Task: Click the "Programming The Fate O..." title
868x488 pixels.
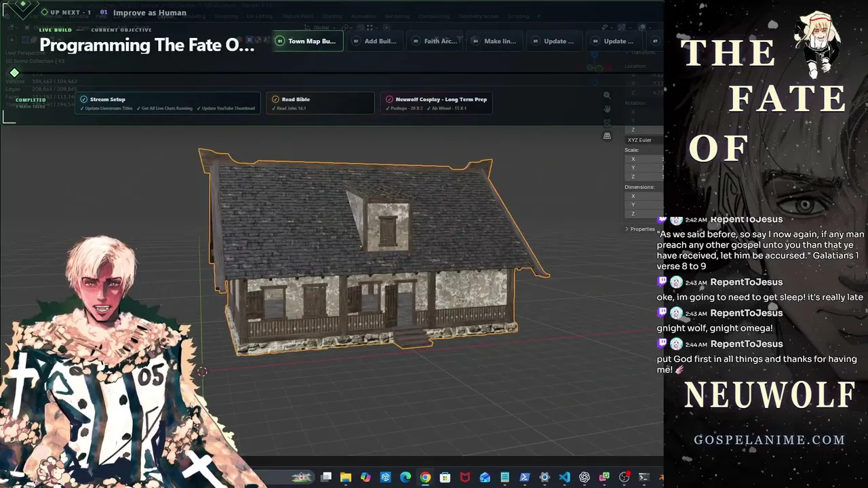Action: pos(147,45)
